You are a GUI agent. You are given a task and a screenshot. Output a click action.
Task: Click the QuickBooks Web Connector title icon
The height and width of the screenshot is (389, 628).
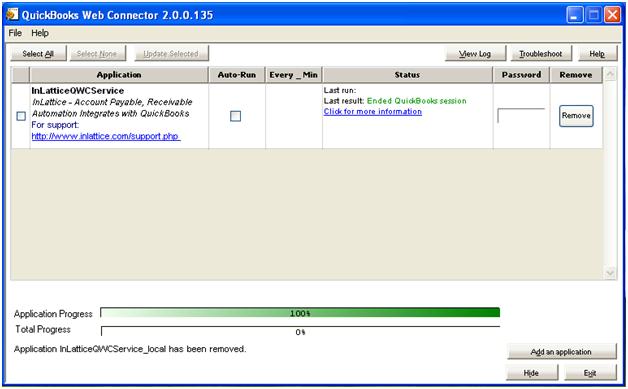pyautogui.click(x=12, y=14)
